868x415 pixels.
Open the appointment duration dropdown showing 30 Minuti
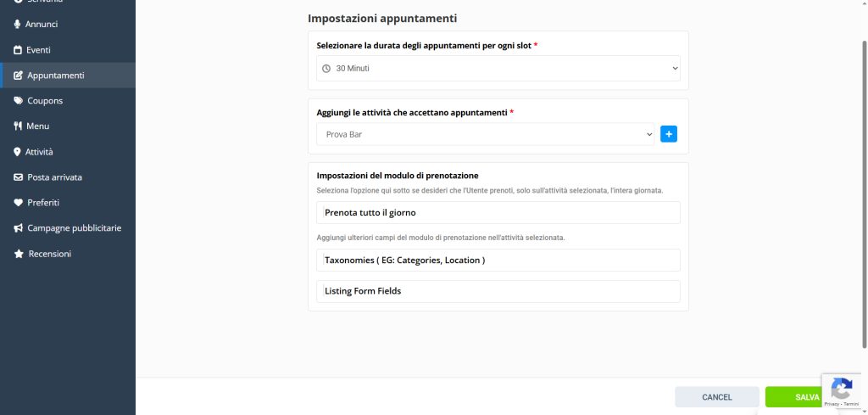(498, 68)
